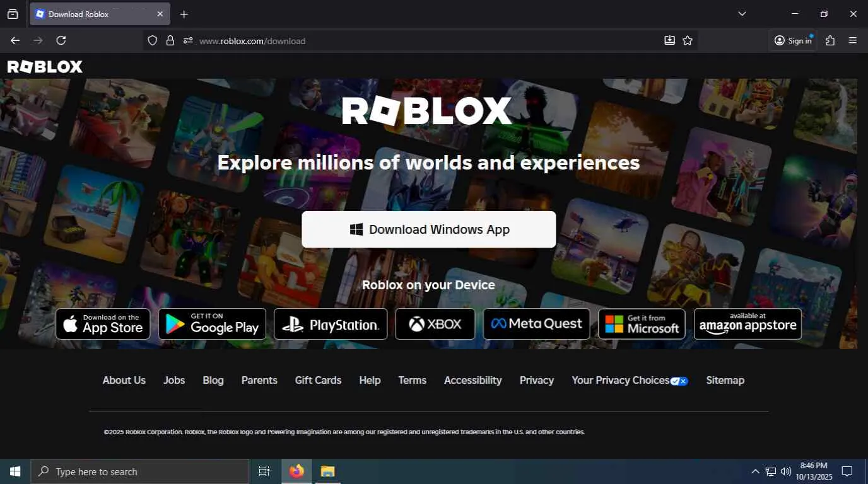Viewport: 868px width, 484px height.
Task: Expand the list all tabs dropdown
Action: point(742,14)
